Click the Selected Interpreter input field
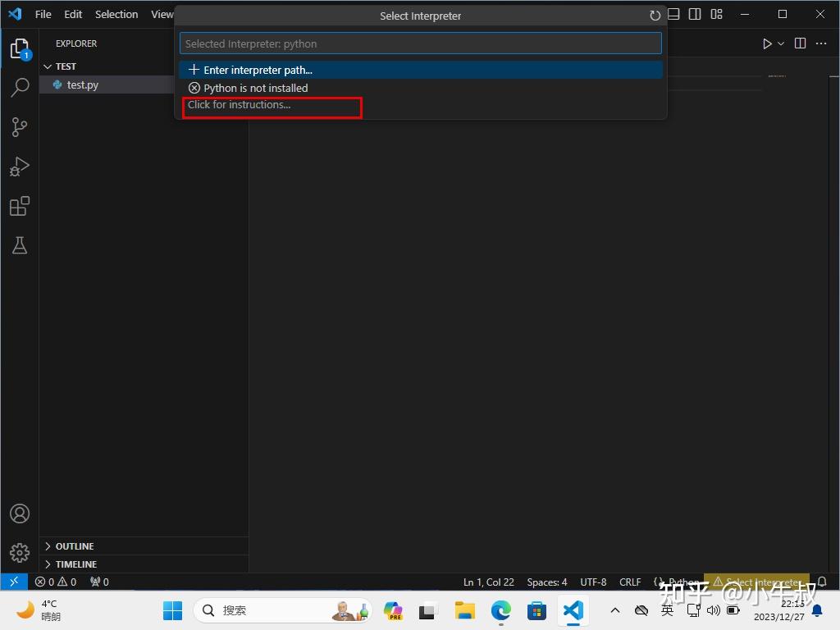Image resolution: width=840 pixels, height=630 pixels. (420, 42)
